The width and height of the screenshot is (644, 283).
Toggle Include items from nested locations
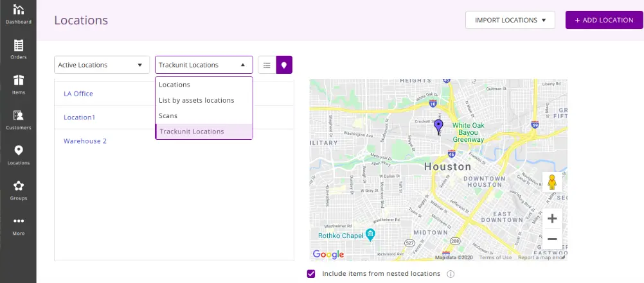tap(311, 274)
